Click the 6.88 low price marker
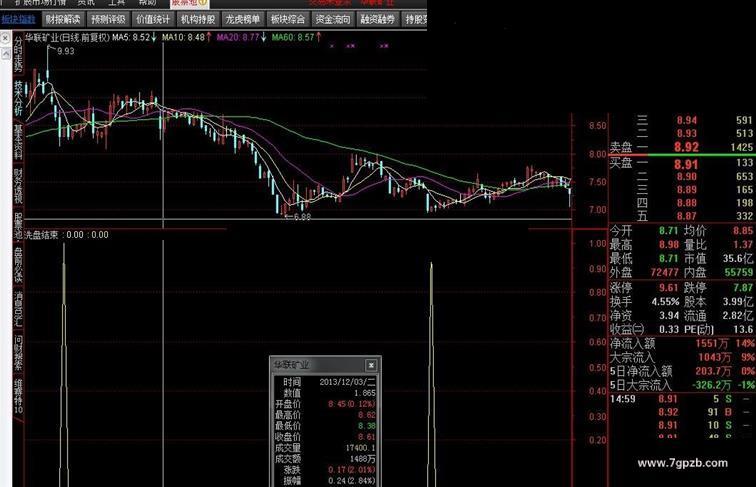Screen dimensions: 756x487 [302, 217]
